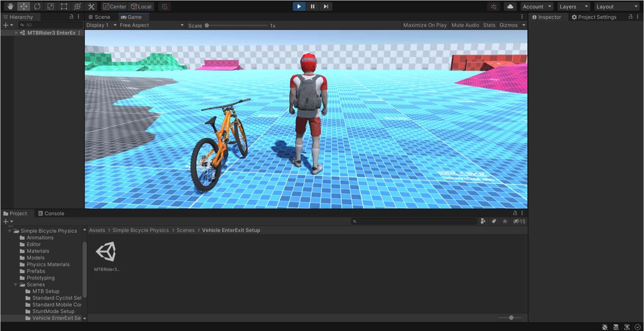This screenshot has height=331, width=644.
Task: Click the play button
Action: (299, 6)
